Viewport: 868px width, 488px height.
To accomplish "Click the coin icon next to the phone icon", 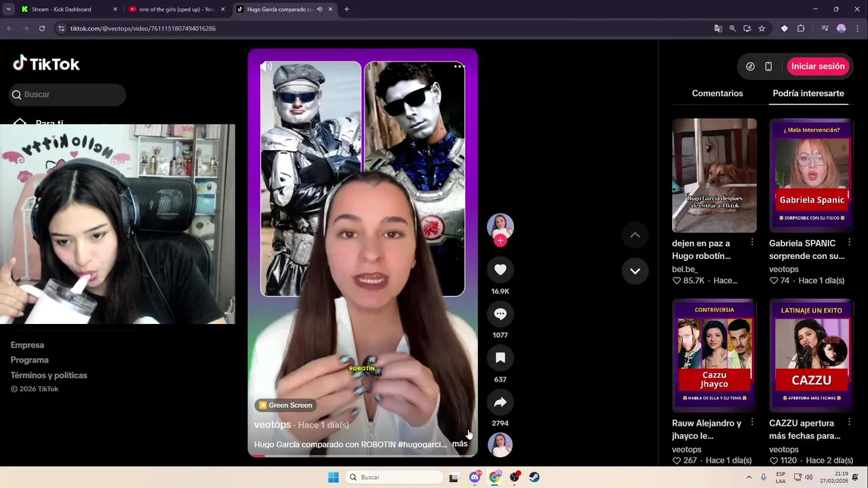I will pos(750,66).
